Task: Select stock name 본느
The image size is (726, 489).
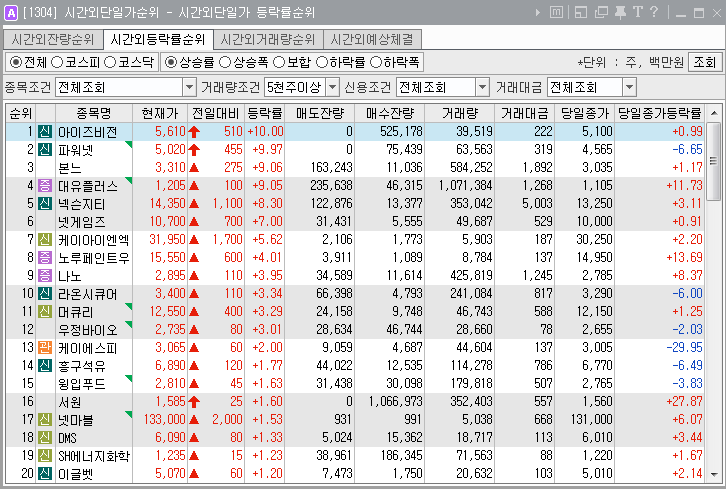Action: coord(69,168)
